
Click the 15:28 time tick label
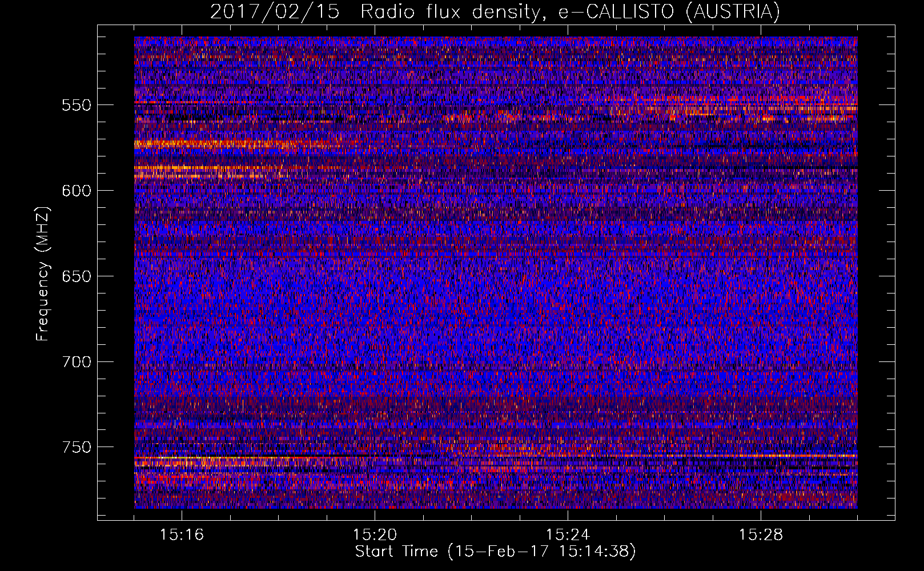point(761,535)
